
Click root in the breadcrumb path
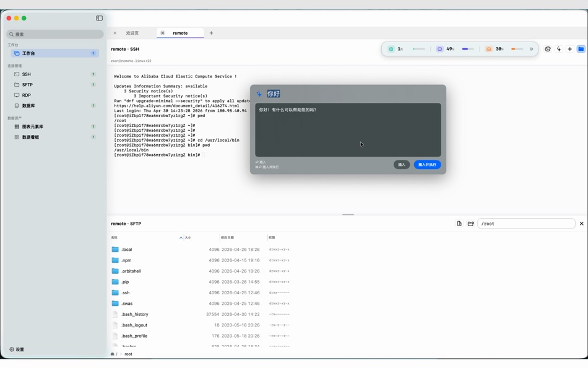click(128, 354)
